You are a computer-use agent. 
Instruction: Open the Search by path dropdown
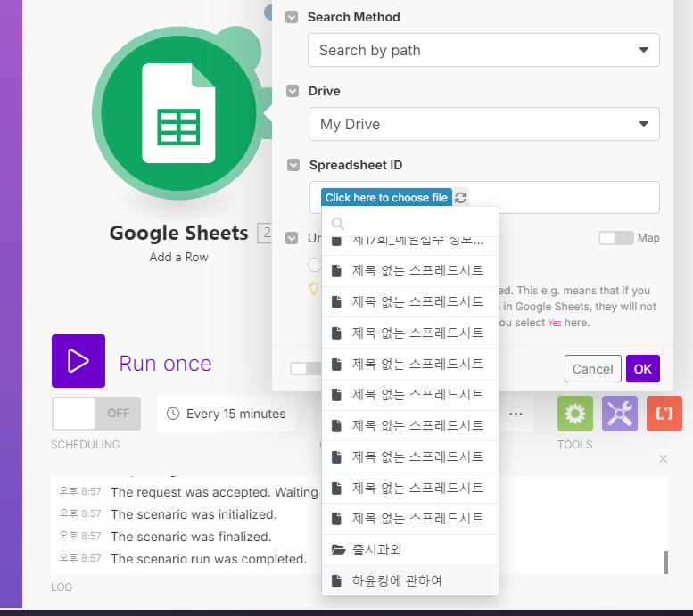pos(483,50)
